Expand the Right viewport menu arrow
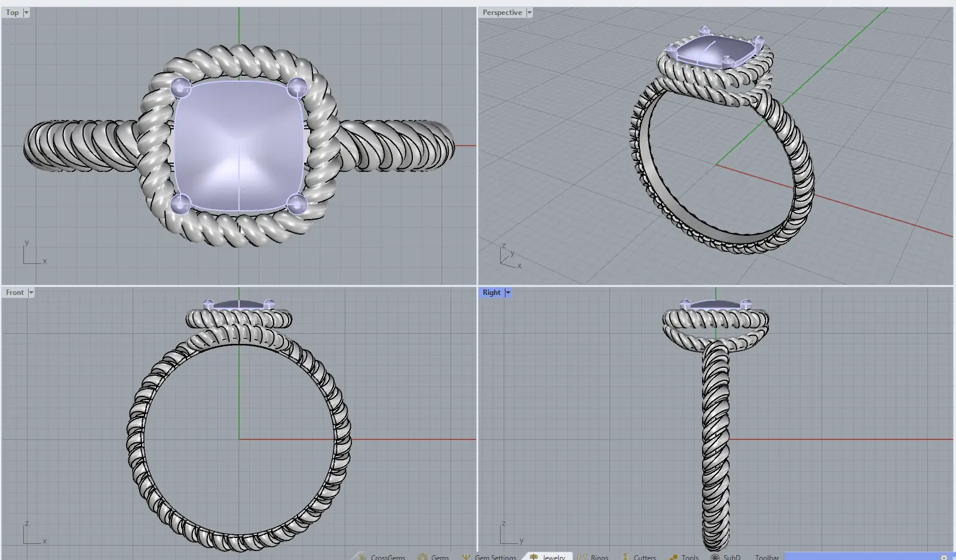This screenshot has width=956, height=560. pos(508,293)
